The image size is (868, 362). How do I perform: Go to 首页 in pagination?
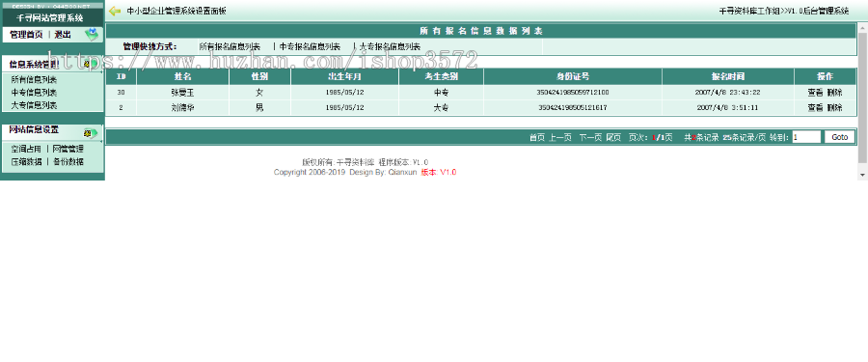537,137
